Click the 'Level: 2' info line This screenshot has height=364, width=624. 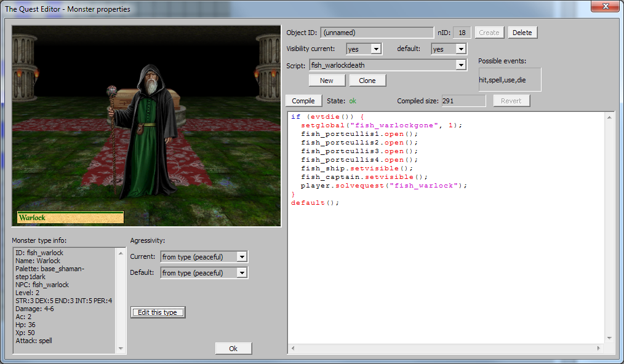pyautogui.click(x=28, y=293)
